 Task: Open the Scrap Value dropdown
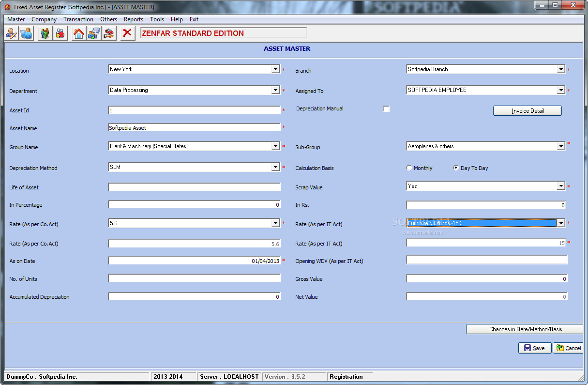pyautogui.click(x=561, y=186)
